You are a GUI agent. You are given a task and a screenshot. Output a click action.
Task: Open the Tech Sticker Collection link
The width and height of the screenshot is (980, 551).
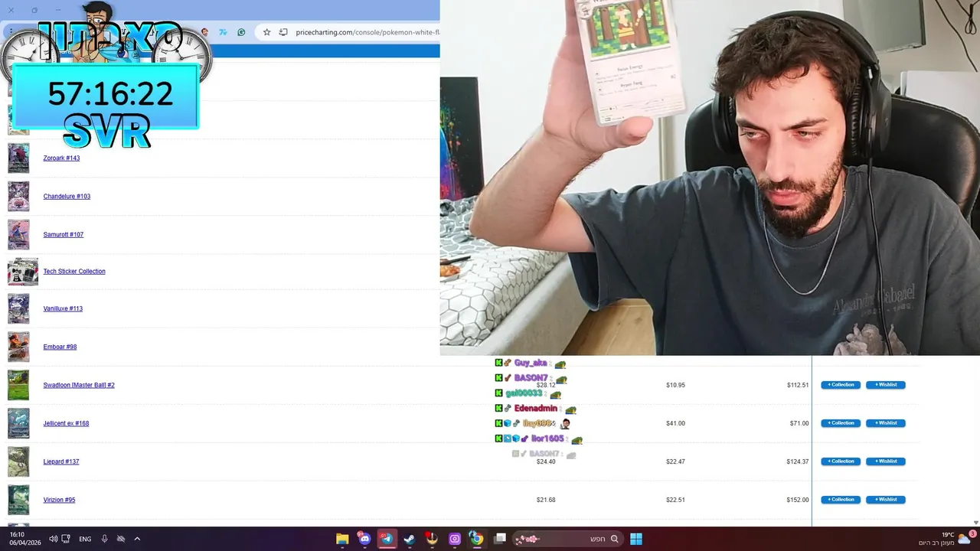point(74,272)
